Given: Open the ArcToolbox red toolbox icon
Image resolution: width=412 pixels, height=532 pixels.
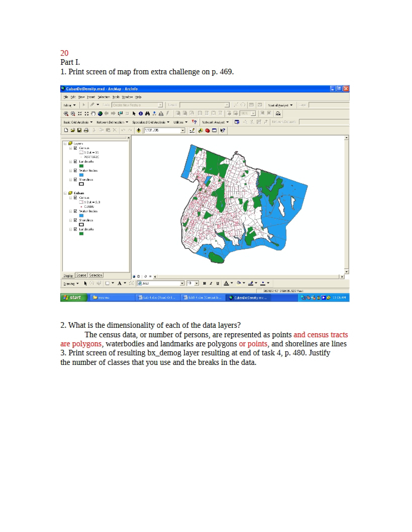Looking at the screenshot, I should (x=207, y=130).
